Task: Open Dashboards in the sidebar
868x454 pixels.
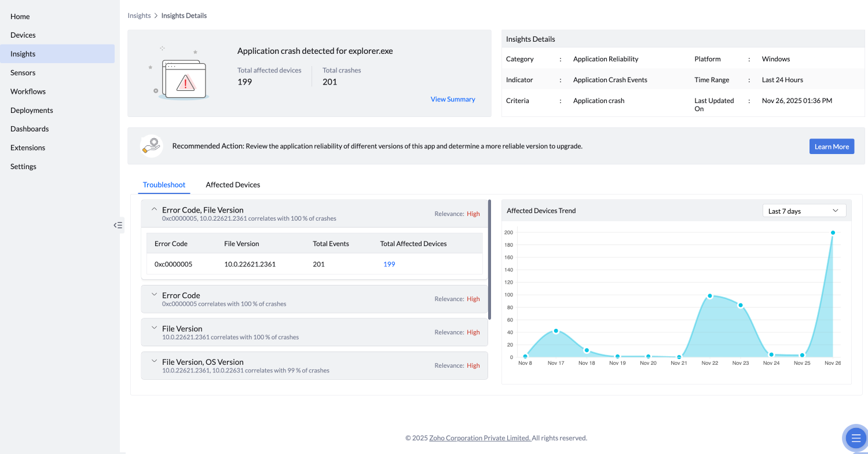Action: (30, 129)
